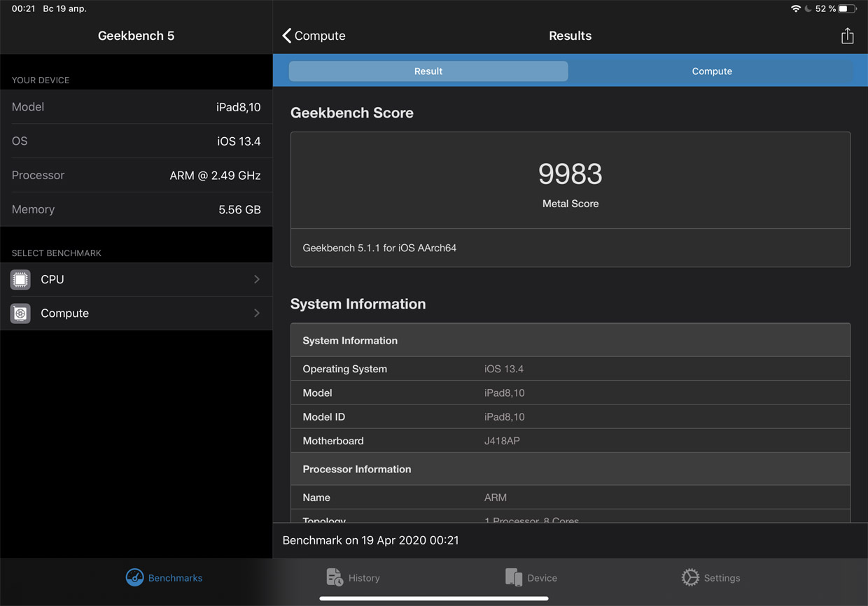Tap the Processor row in device info

(136, 175)
